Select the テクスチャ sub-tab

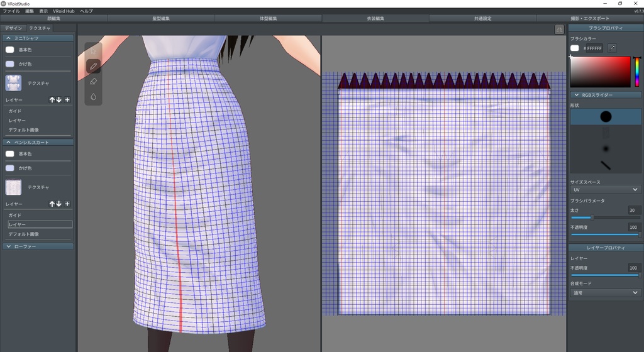coord(40,28)
